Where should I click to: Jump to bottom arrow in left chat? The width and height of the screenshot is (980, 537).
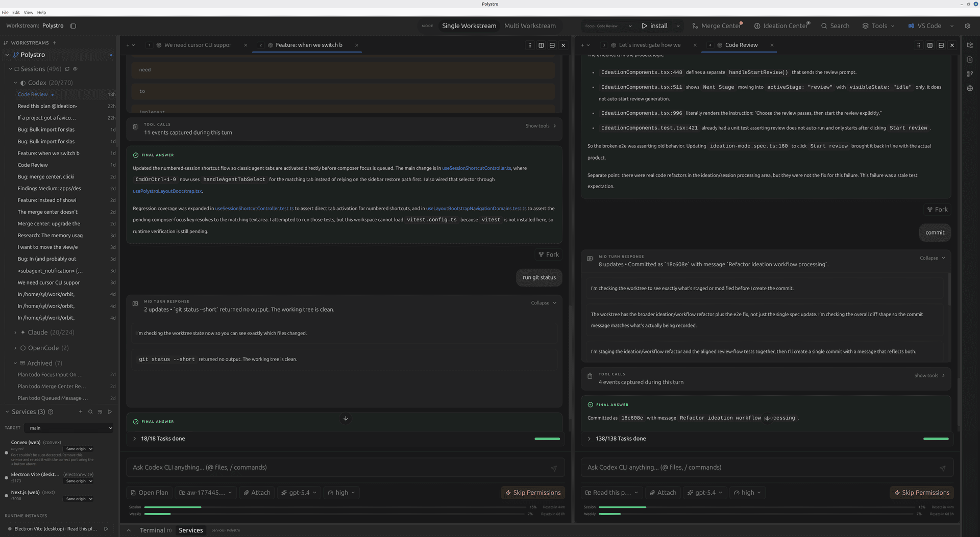tap(346, 418)
